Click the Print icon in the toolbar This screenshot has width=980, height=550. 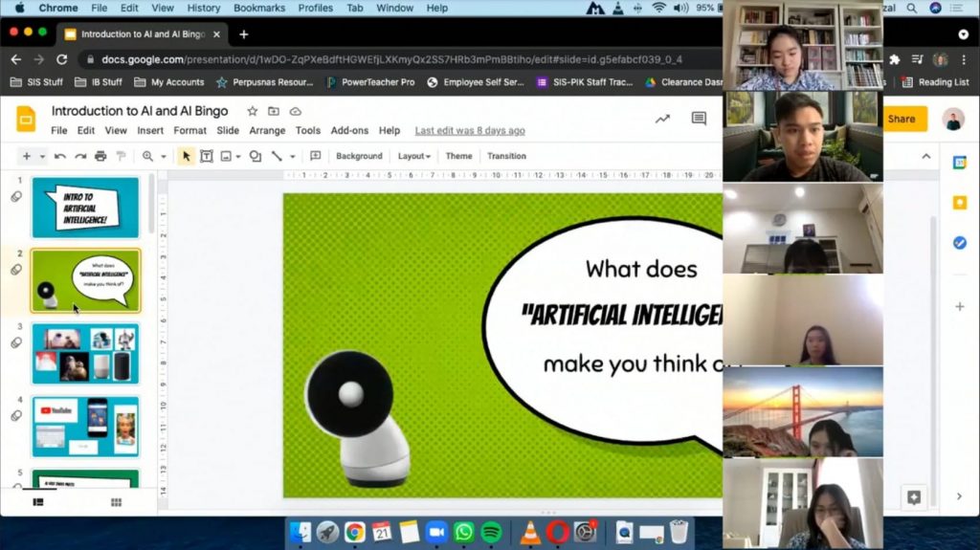pyautogui.click(x=100, y=156)
